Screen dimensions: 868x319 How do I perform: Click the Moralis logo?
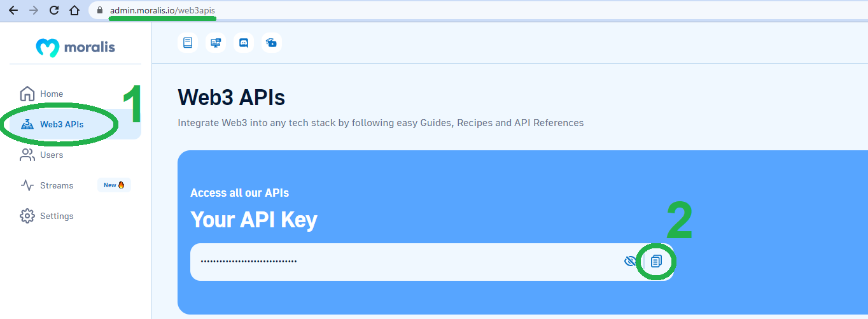(x=75, y=48)
